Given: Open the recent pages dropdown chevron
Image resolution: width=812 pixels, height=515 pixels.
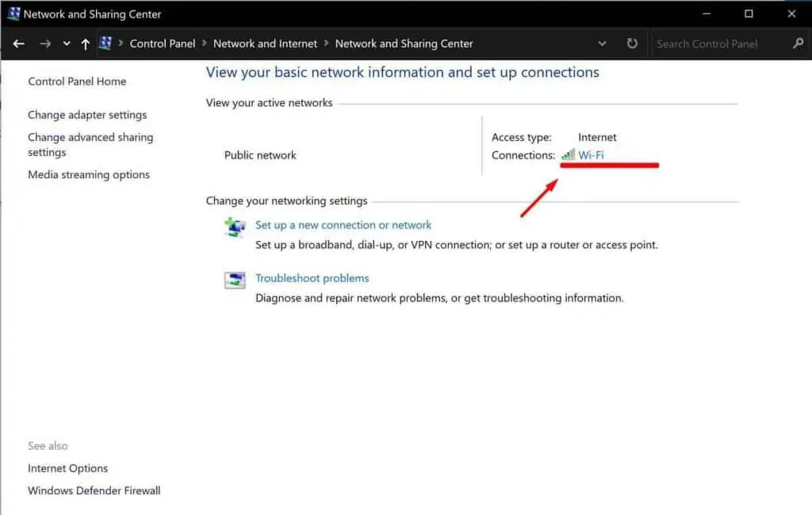Looking at the screenshot, I should (x=66, y=44).
